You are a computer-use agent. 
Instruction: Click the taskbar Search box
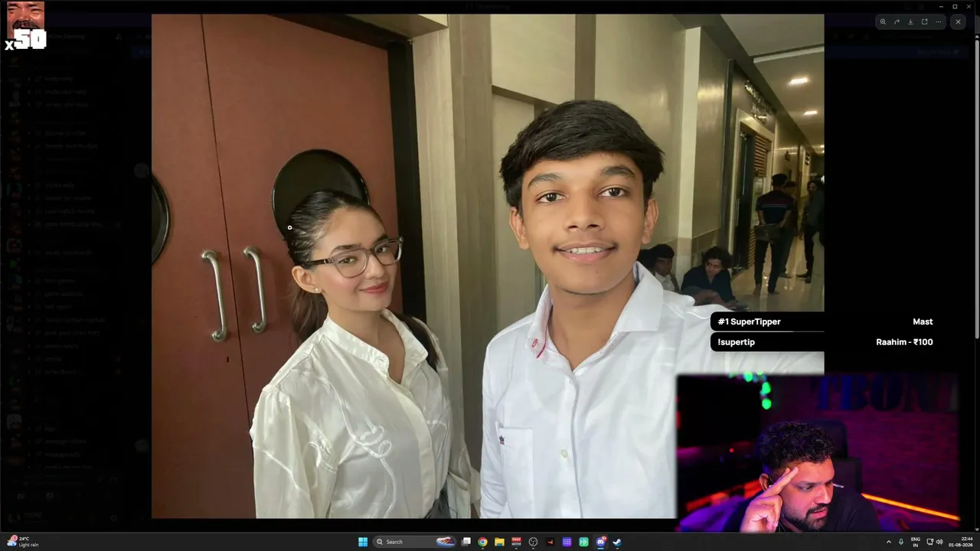414,542
